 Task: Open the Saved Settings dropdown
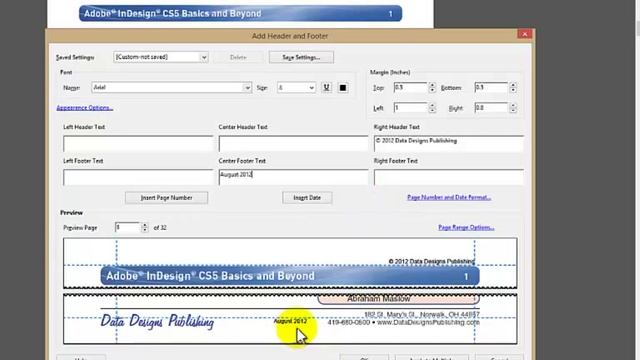coord(161,57)
